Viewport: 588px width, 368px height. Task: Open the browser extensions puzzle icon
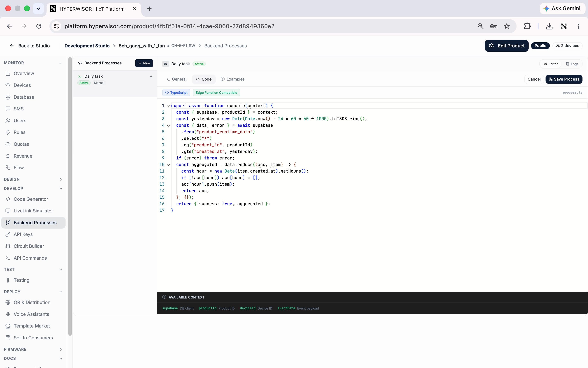(x=527, y=26)
